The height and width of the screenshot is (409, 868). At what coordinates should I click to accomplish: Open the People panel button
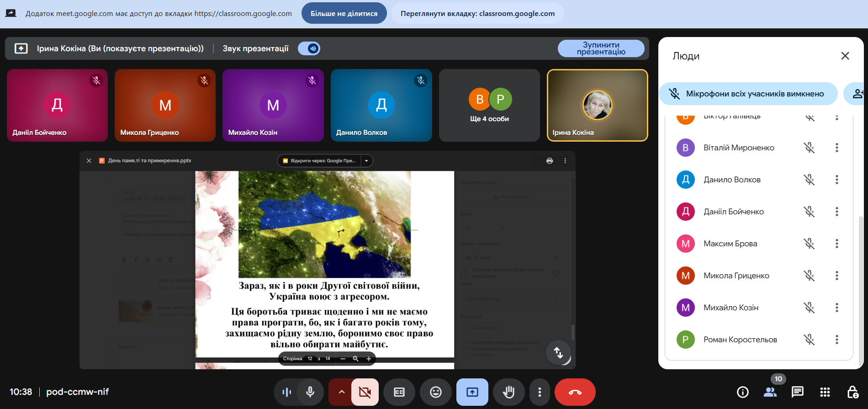pyautogui.click(x=770, y=392)
